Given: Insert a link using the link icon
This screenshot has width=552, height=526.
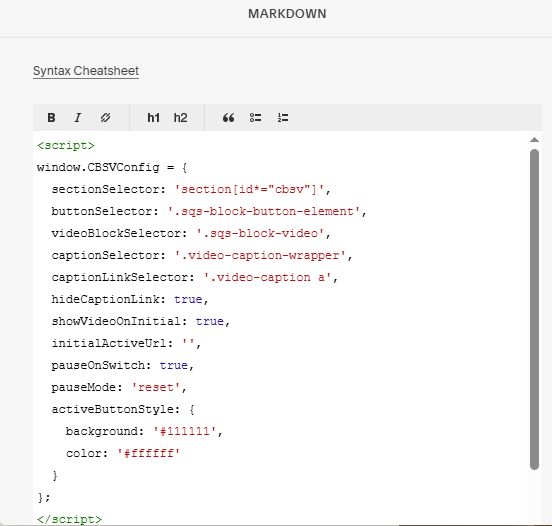Looking at the screenshot, I should click(x=105, y=118).
